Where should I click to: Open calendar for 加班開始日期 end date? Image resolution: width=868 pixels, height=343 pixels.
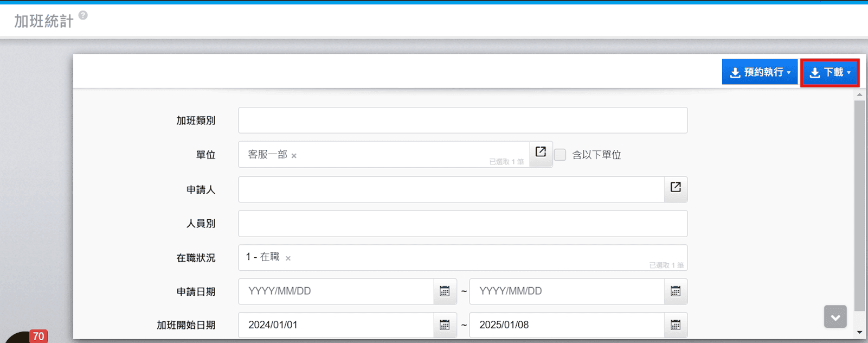point(676,325)
